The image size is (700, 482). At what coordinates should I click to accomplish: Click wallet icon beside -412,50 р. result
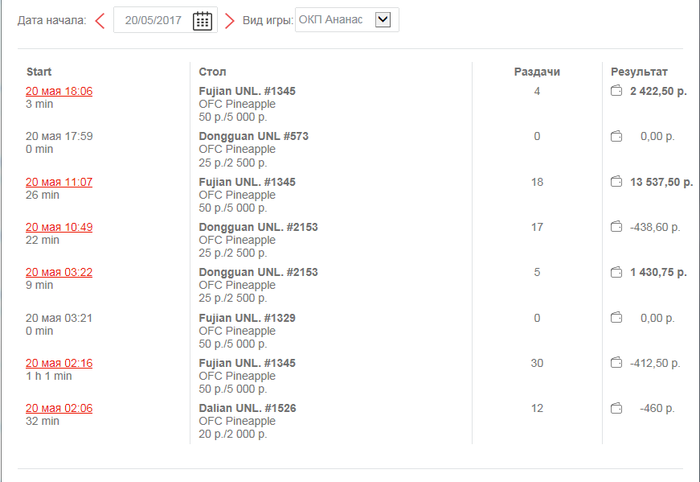coord(616,363)
